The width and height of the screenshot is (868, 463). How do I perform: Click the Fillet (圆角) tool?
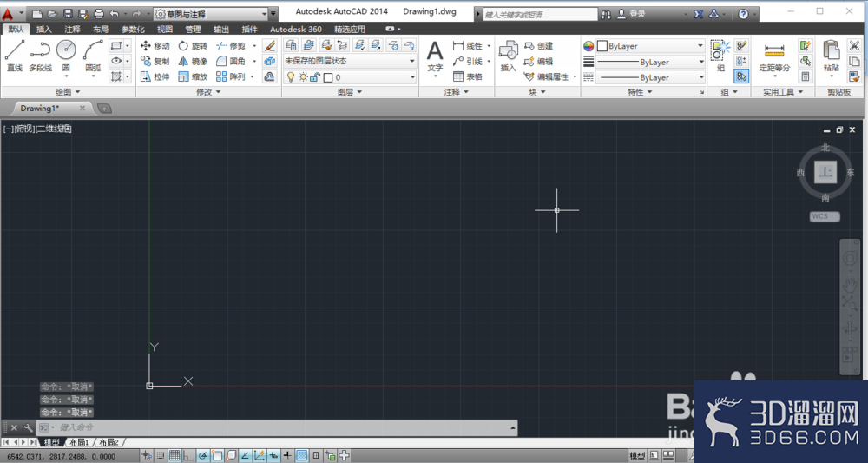pyautogui.click(x=231, y=62)
